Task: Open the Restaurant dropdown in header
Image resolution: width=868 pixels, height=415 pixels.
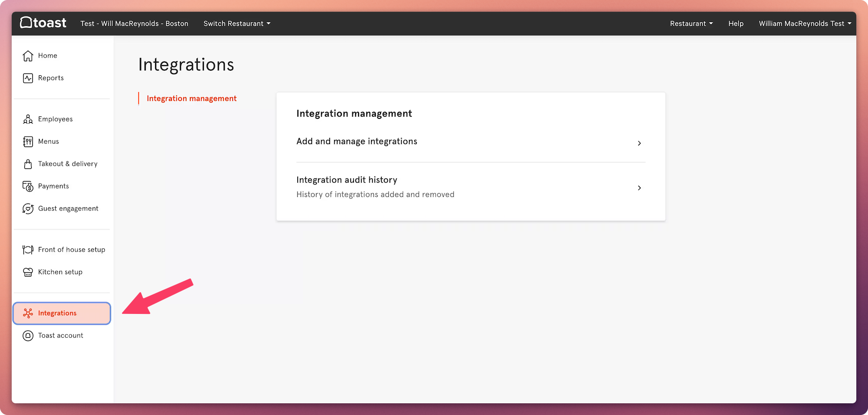Action: pos(691,23)
